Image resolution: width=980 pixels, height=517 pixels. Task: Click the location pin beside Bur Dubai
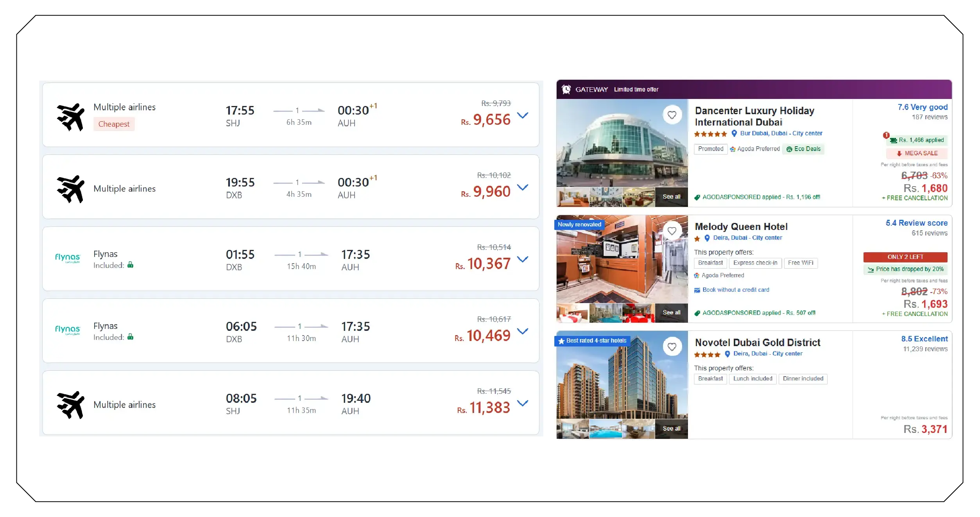click(734, 133)
